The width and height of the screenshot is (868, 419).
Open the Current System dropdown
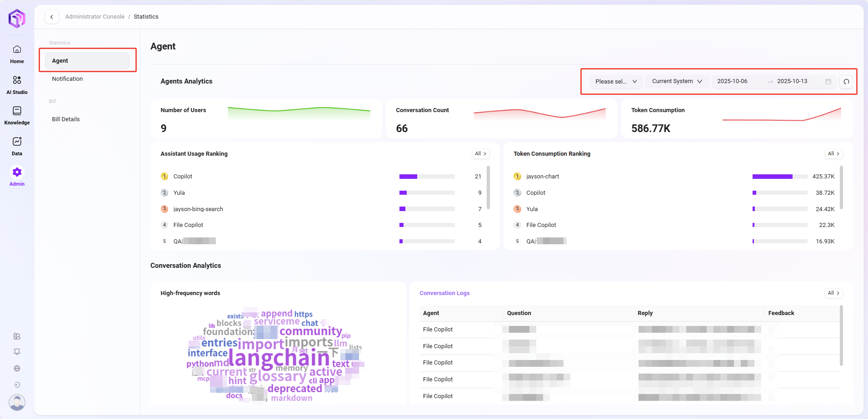click(x=677, y=81)
